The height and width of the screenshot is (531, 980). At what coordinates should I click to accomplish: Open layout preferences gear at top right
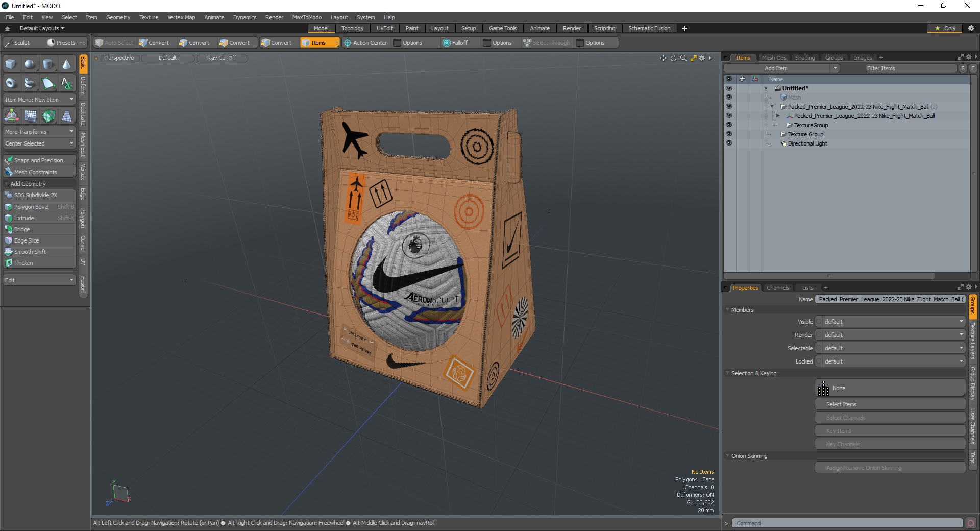971,28
